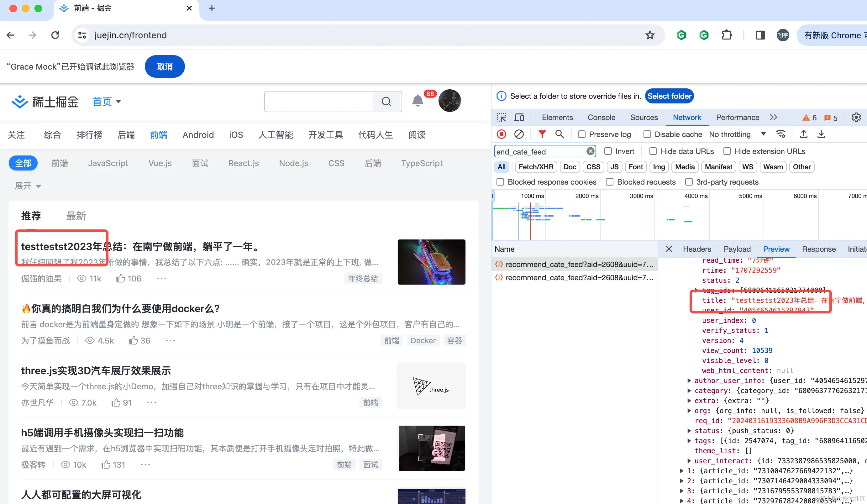Click the export HAR download icon
Screen dimensions: 867x504
pos(821,134)
